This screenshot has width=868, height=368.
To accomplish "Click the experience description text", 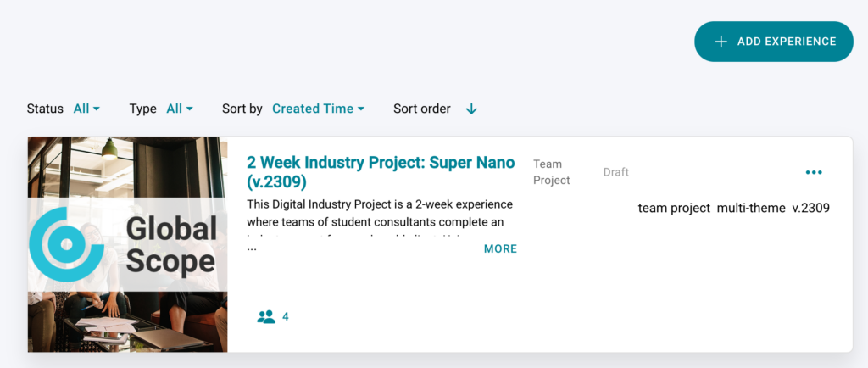I will pos(380,212).
